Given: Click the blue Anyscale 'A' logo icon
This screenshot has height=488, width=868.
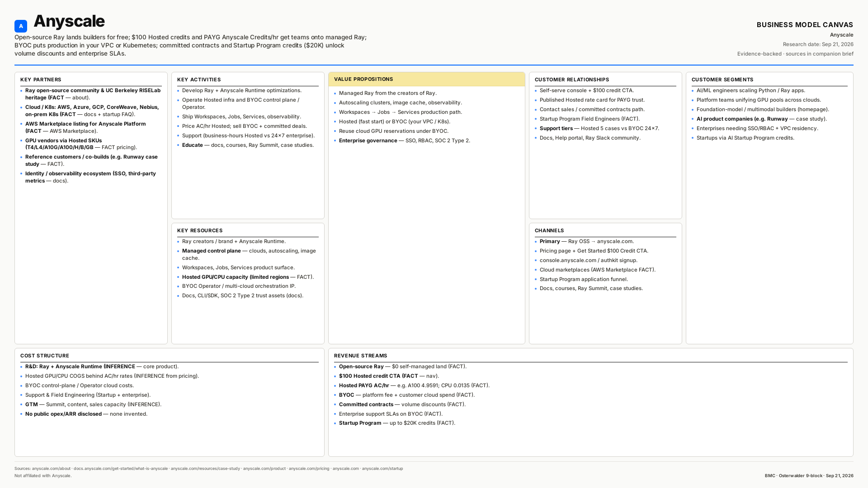Looking at the screenshot, I should point(21,26).
